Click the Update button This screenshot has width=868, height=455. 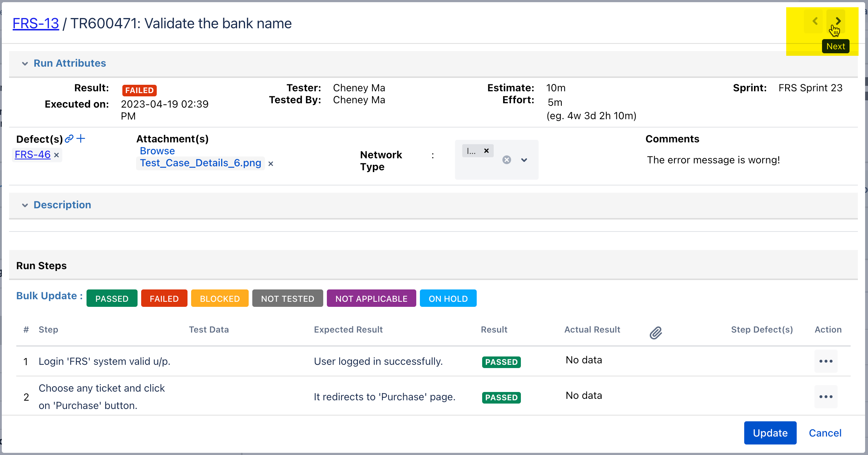[770, 433]
